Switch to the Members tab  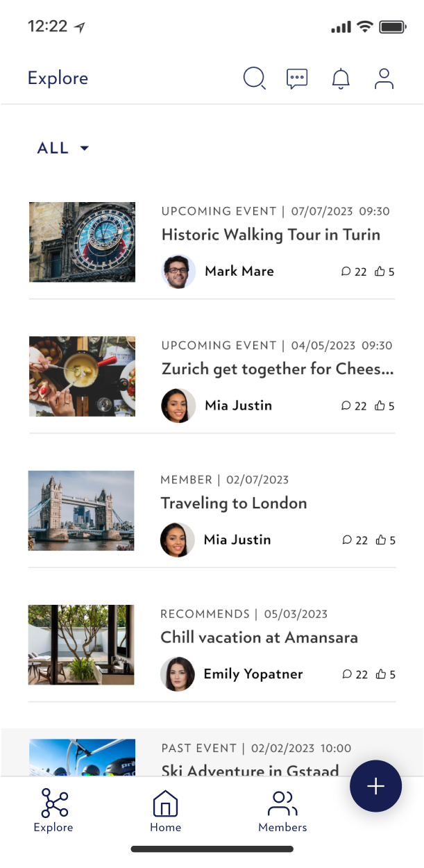pos(282,810)
